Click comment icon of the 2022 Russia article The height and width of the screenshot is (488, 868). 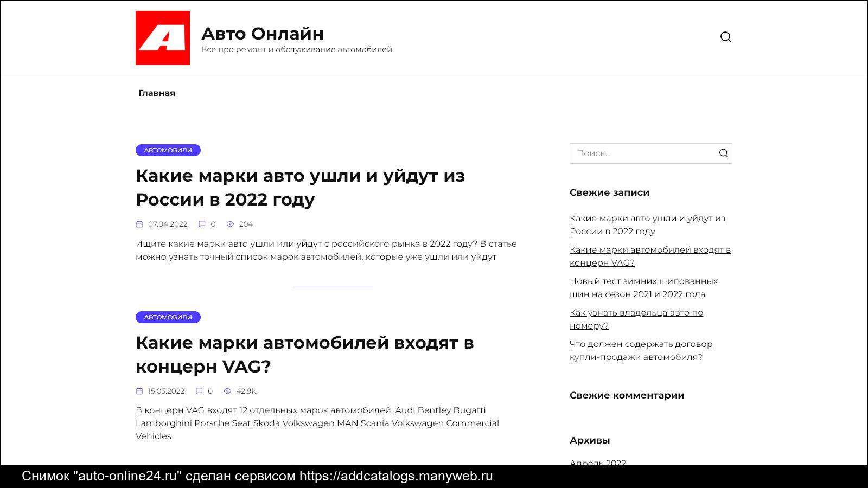(202, 224)
